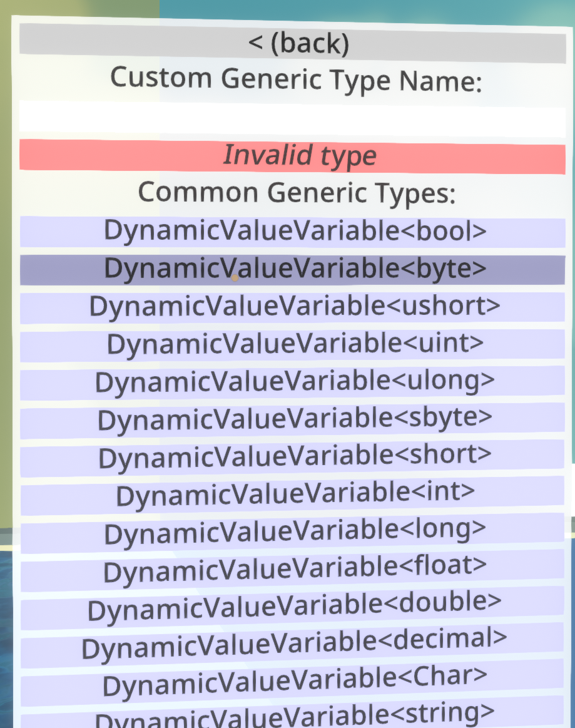Select DynamicValueVariable<decimal>

coord(292,646)
